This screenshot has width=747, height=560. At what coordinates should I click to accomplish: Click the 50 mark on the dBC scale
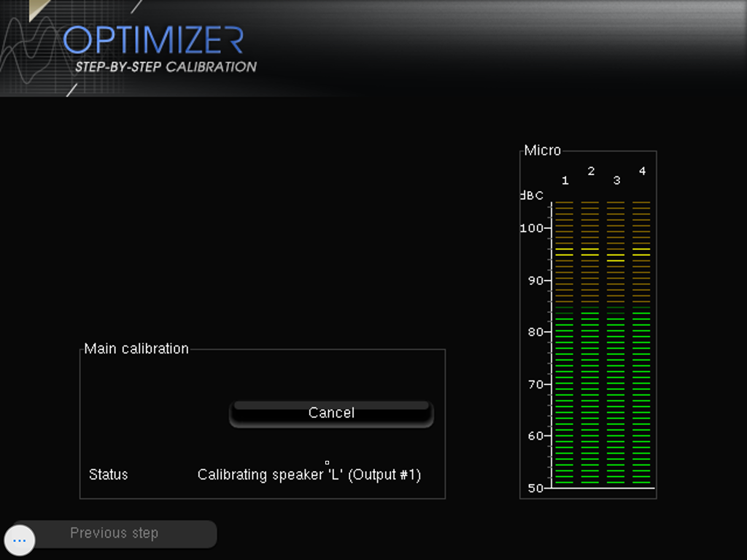(535, 488)
